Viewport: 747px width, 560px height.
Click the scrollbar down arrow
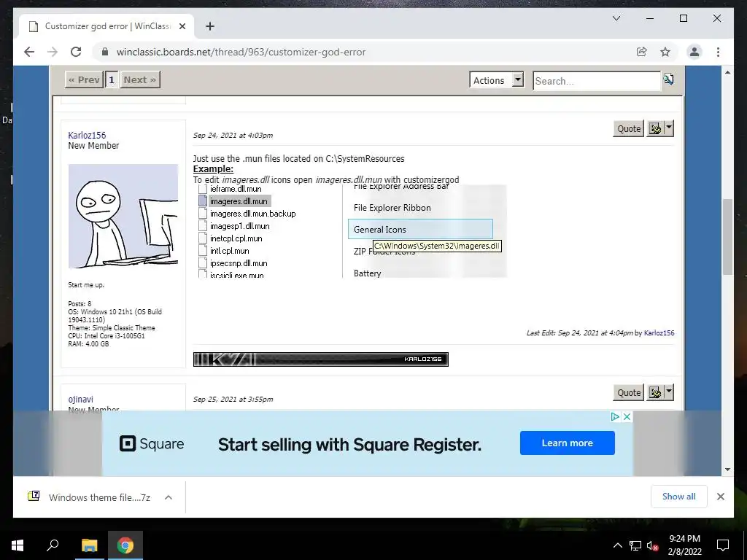(727, 469)
